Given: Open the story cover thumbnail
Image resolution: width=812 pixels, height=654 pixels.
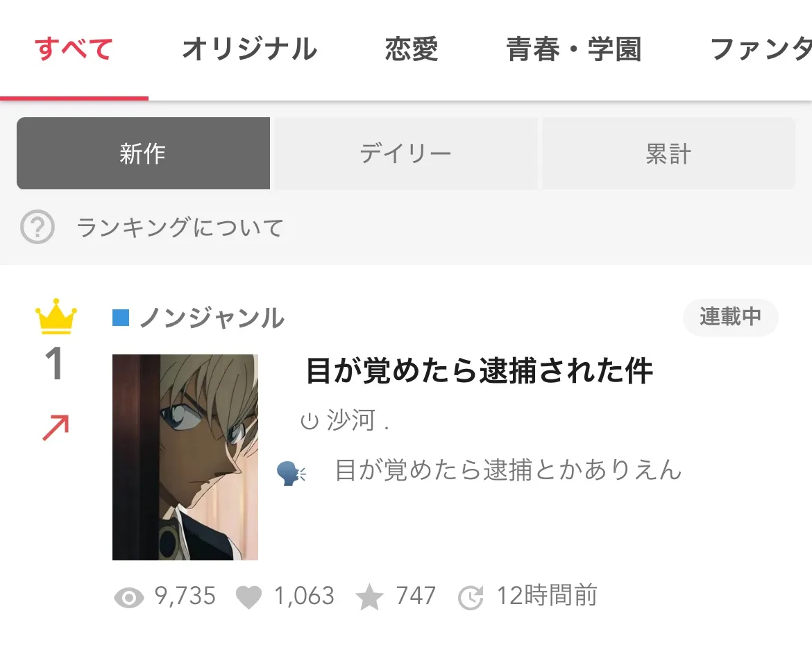Looking at the screenshot, I should pyautogui.click(x=185, y=458).
